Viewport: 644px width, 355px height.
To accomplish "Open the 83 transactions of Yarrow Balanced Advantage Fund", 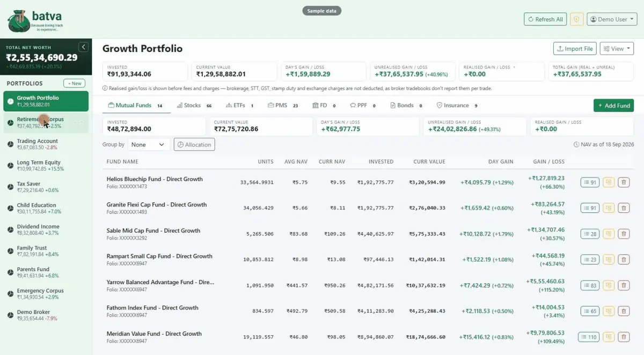I will tap(590, 285).
